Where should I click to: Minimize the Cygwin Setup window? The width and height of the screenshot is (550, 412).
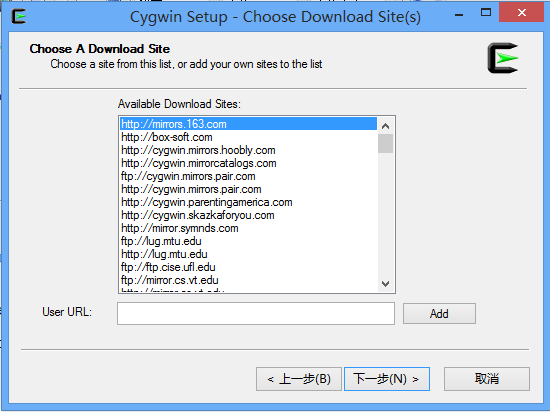(459, 14)
